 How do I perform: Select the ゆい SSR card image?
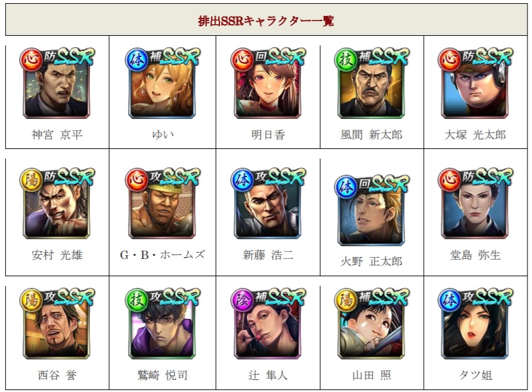coord(162,83)
